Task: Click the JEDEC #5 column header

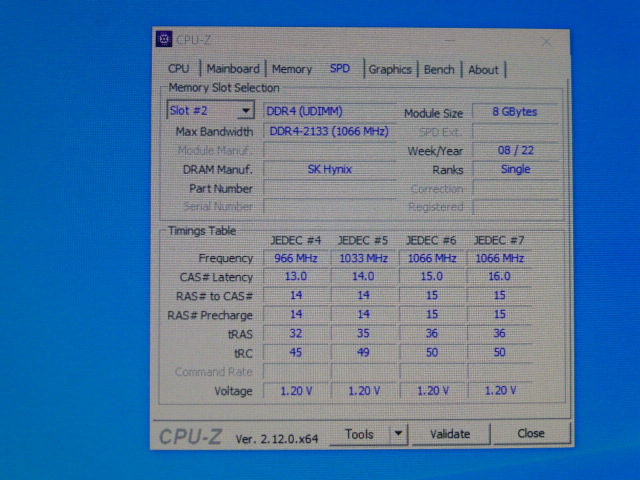Action: pyautogui.click(x=363, y=240)
